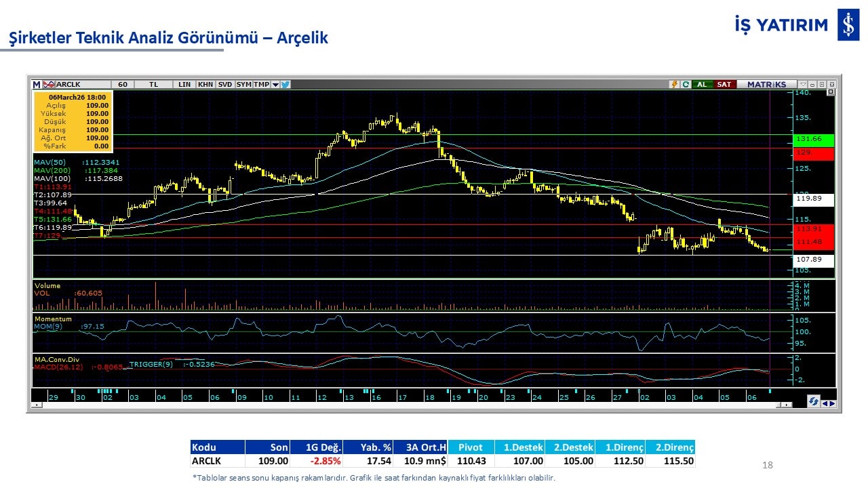Select the TMP template toolbar item
Image resolution: width=868 pixels, height=488 pixels.
tap(261, 85)
